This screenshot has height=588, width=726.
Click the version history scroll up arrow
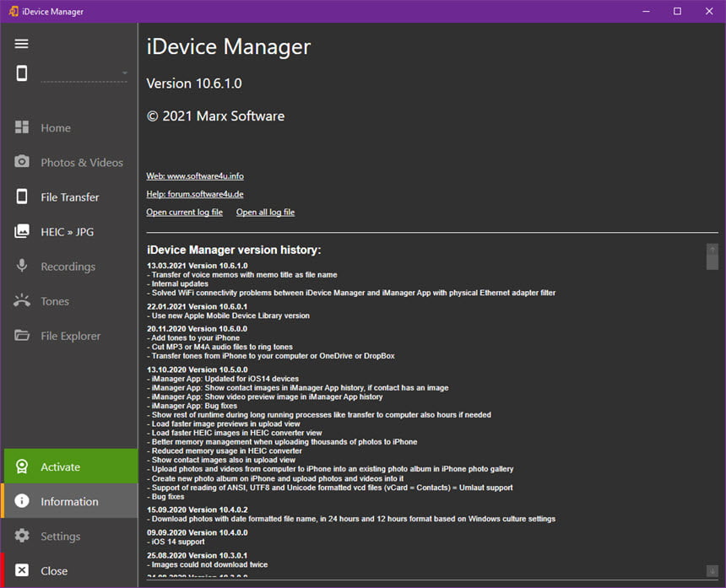point(712,250)
